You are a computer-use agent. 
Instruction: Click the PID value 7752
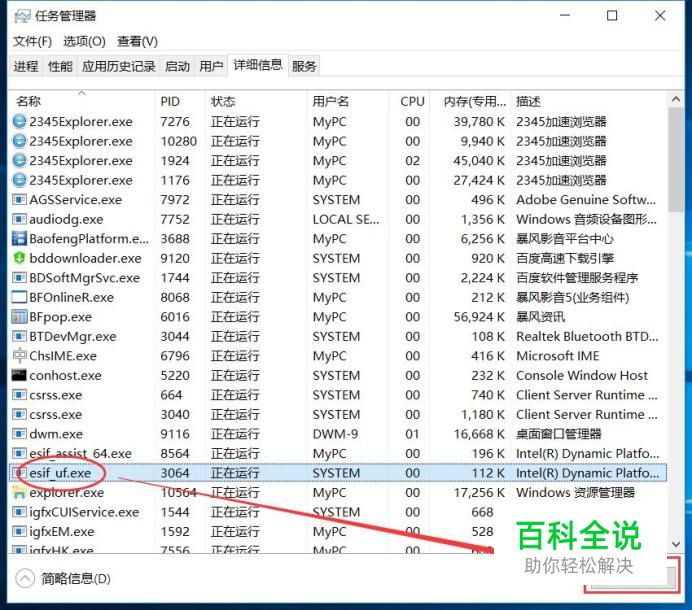click(x=175, y=219)
